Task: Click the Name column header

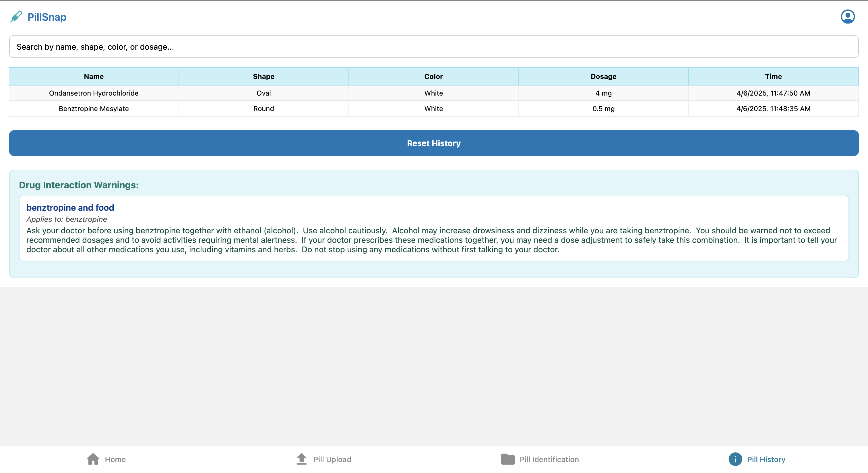Action: tap(94, 76)
